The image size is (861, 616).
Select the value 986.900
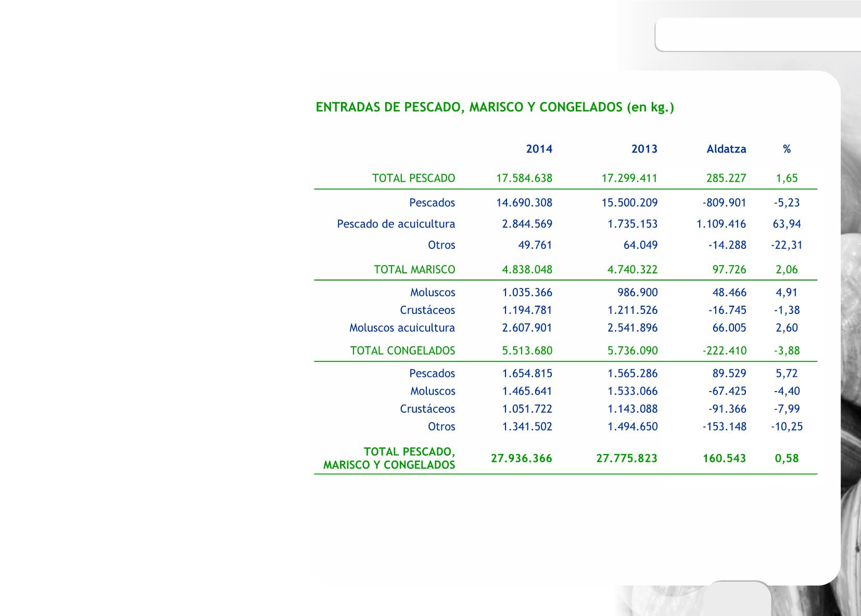638,293
